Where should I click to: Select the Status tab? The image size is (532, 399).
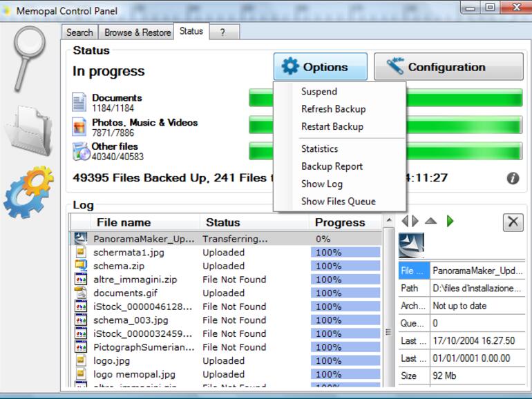point(191,31)
